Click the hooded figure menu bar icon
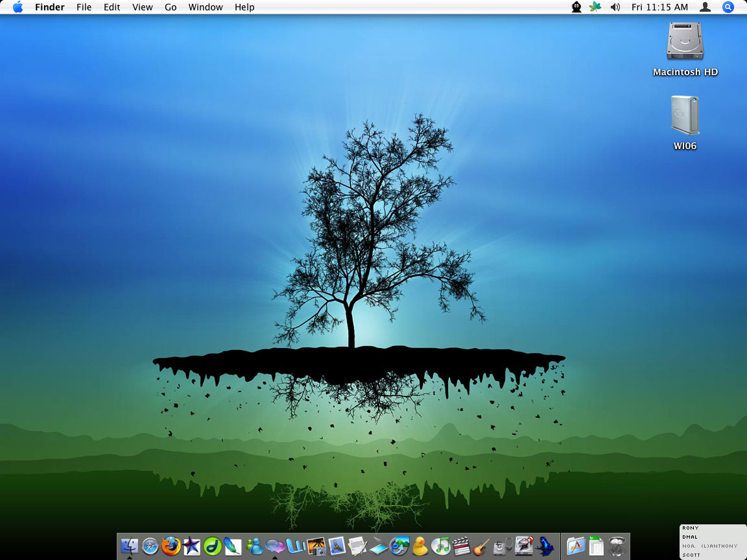This screenshot has height=560, width=747. 576,7
